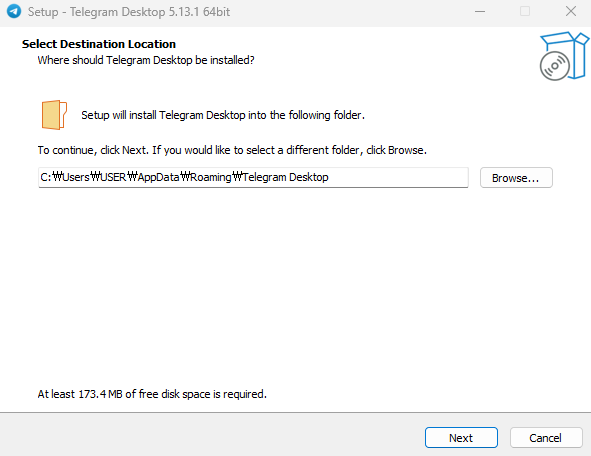
Task: Open the Browse folder dialog
Action: [516, 178]
